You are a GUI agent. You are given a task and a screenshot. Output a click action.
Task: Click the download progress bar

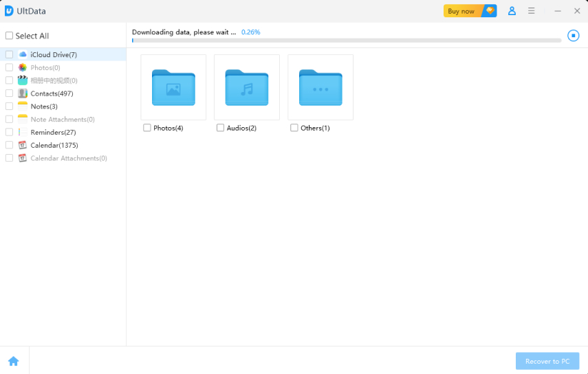347,41
